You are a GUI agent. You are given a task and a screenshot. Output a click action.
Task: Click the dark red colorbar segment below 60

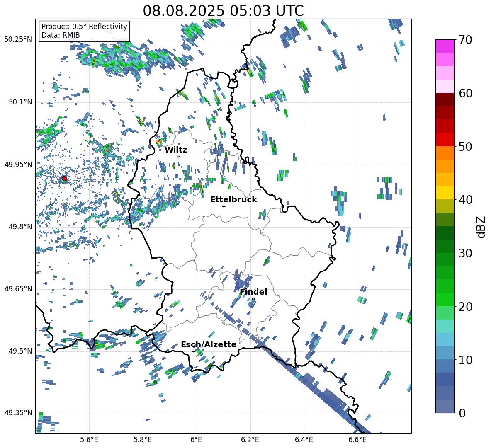(445, 99)
